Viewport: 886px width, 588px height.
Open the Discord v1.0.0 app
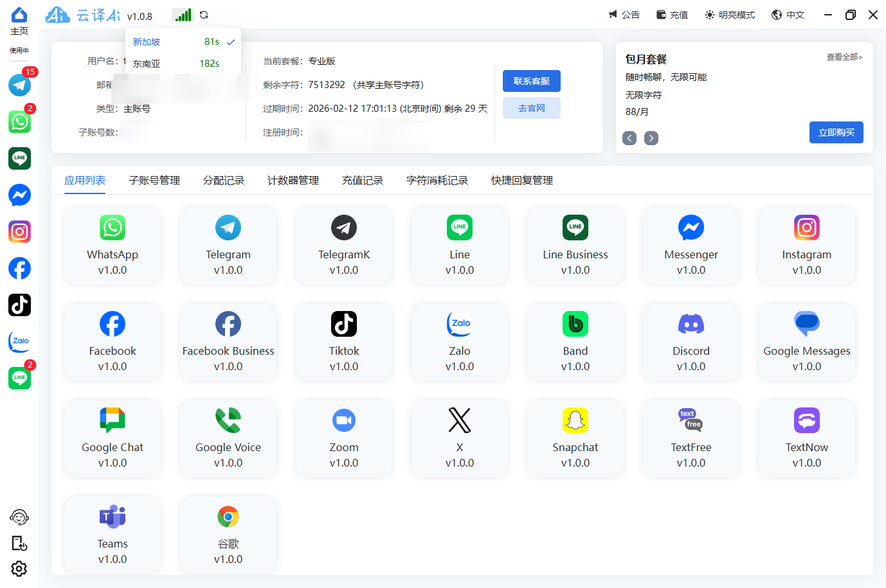(691, 342)
